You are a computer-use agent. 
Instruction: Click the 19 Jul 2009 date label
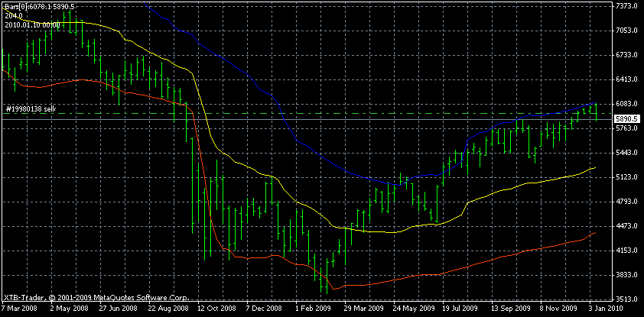coord(461,308)
